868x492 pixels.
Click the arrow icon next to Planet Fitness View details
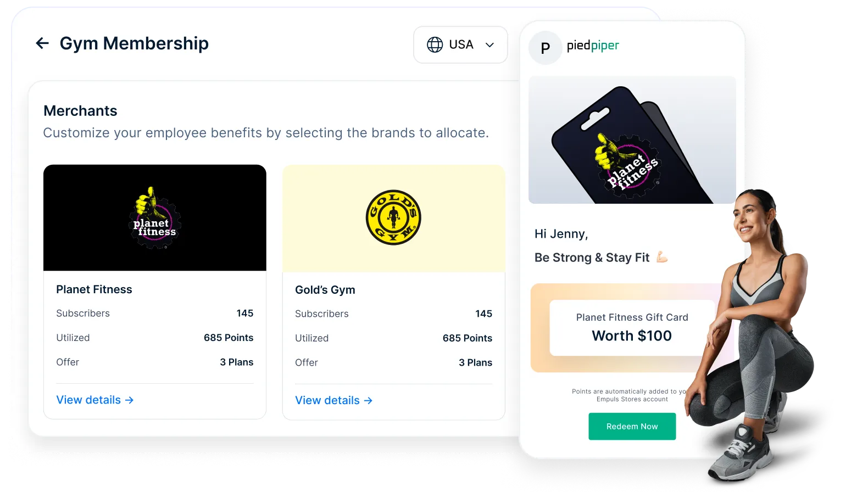tap(129, 400)
